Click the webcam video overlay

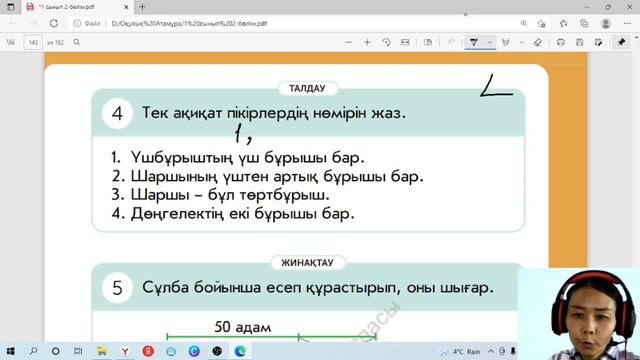579,313
